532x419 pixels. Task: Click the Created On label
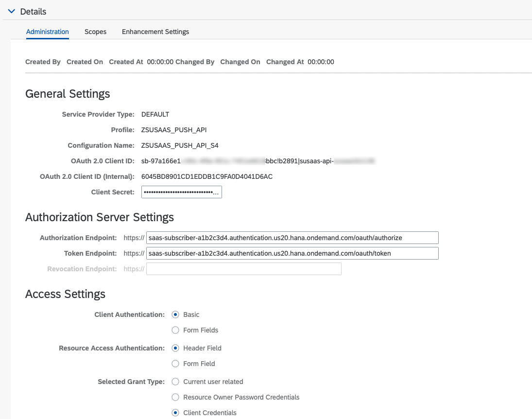(85, 62)
